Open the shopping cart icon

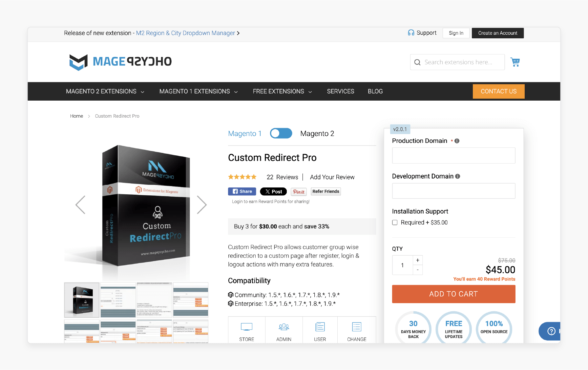(515, 62)
